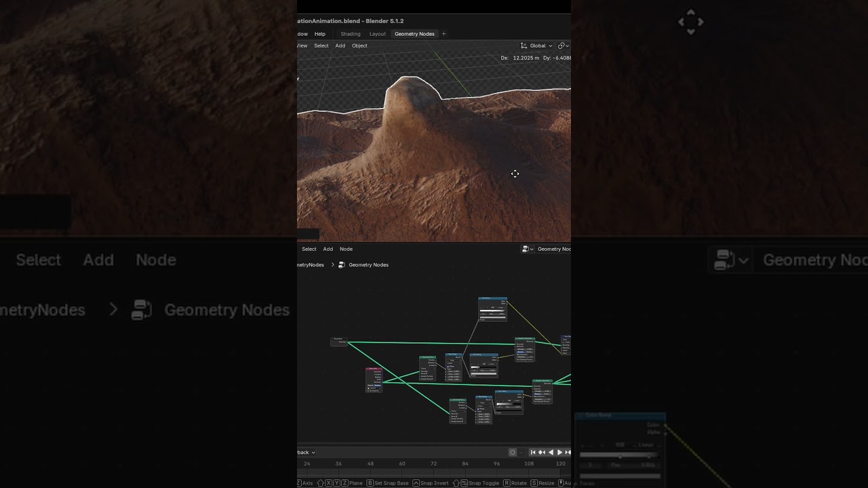Toggle the auto keying record button
This screenshot has width=868, height=488.
[x=513, y=452]
